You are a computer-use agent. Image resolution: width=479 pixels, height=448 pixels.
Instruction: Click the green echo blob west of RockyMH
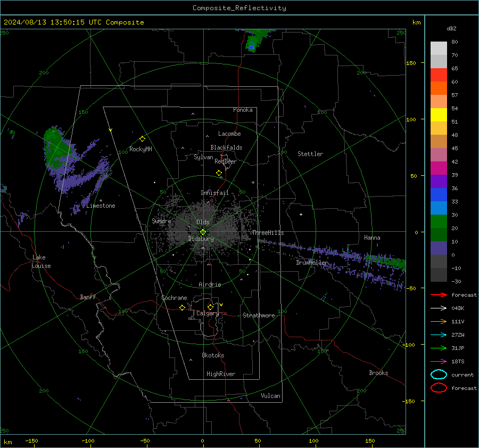tap(57, 148)
